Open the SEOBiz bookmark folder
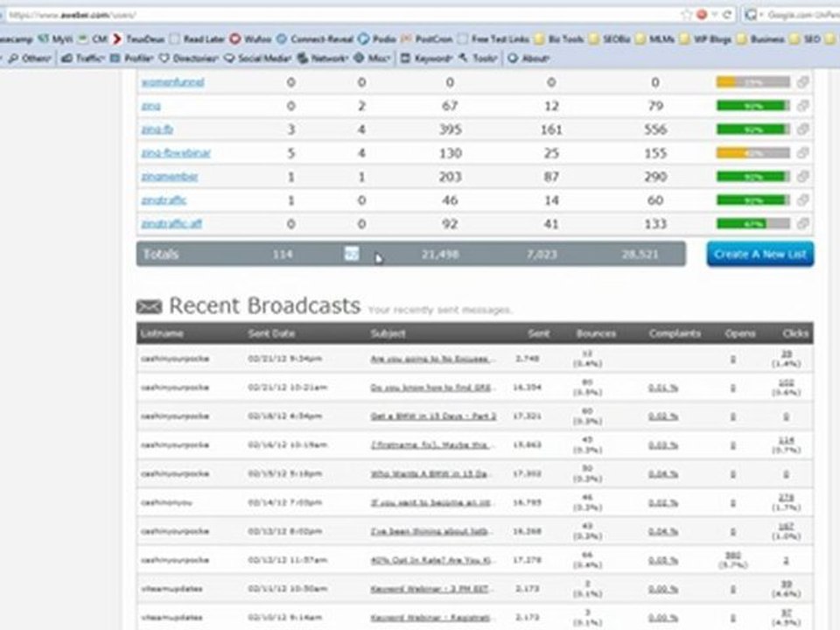This screenshot has height=630, width=840. [610, 38]
